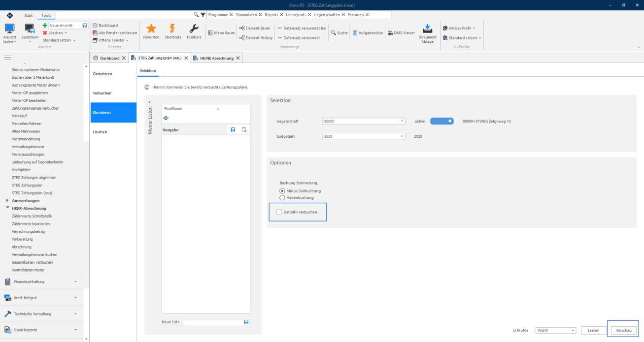Image resolution: width=644 pixels, height=342 pixels.
Task: Open Element Baum tool
Action: tap(255, 28)
